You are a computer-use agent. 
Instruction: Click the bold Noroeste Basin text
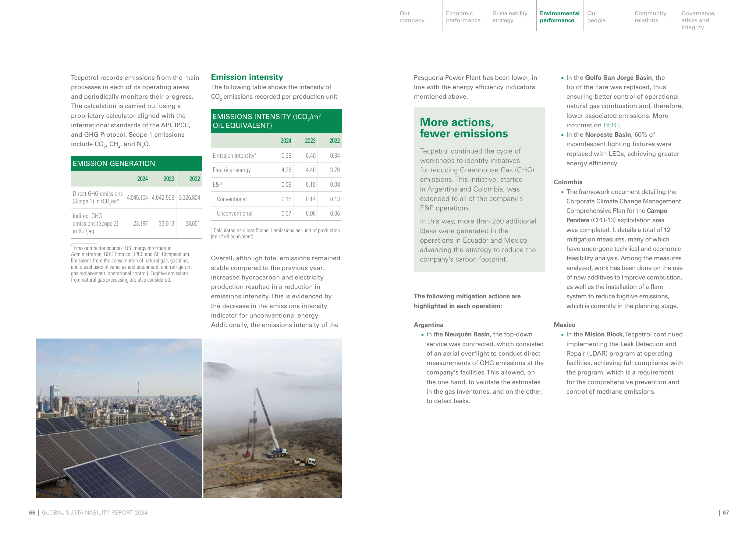pos(608,135)
